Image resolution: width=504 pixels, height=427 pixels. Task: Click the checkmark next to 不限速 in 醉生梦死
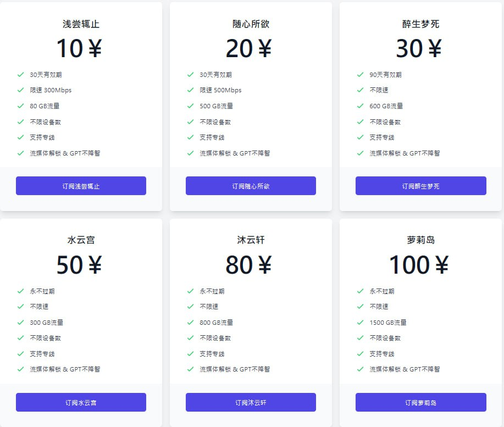[x=361, y=90]
